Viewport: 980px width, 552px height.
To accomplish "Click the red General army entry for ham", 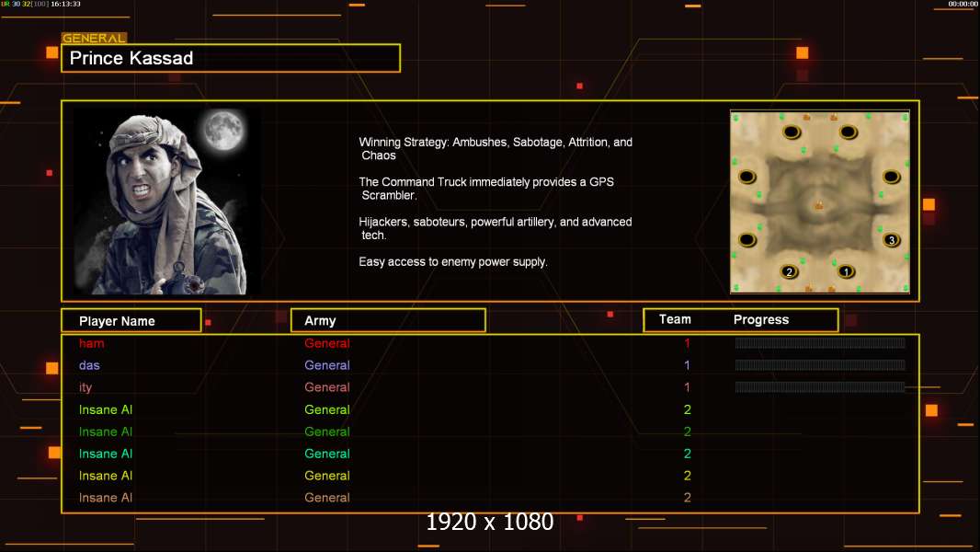I will tap(327, 343).
